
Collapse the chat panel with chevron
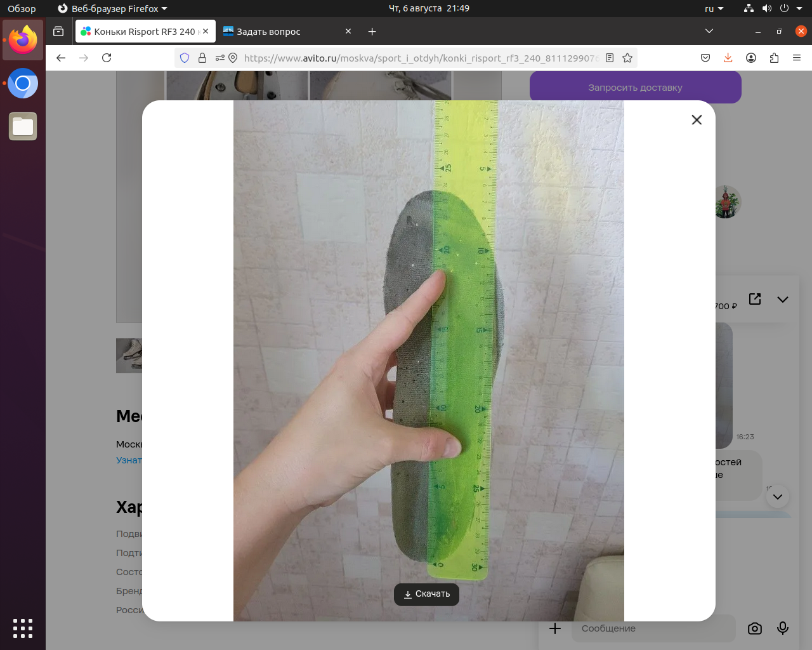(x=783, y=300)
